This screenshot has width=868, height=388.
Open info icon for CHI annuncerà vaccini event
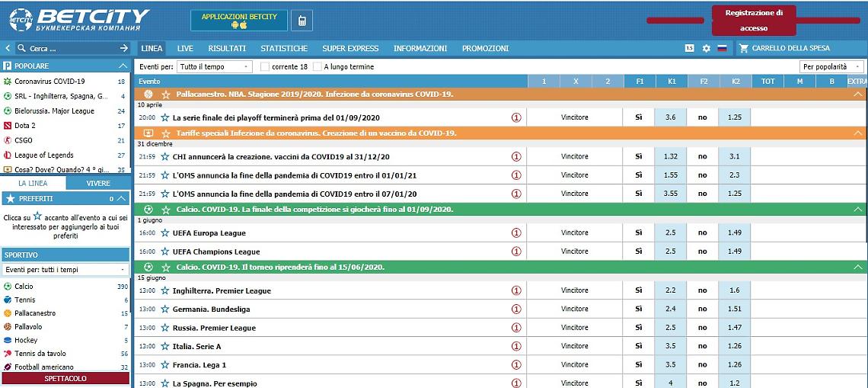516,156
